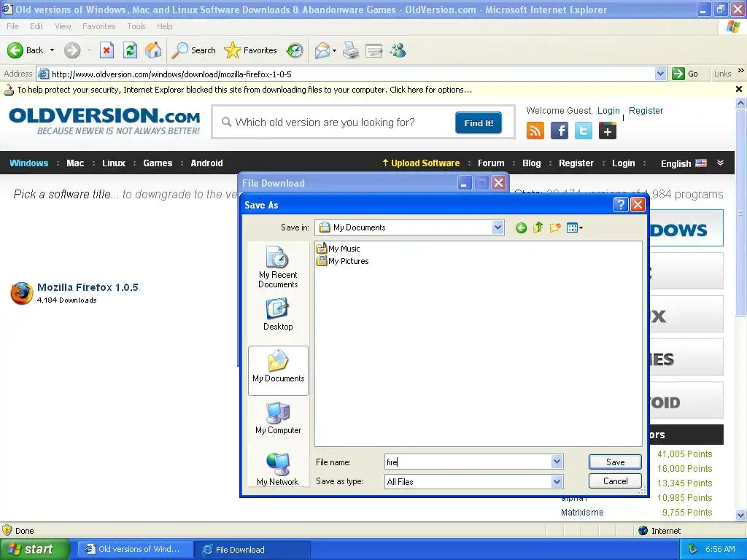Switch to File Download taskbar item
The height and width of the screenshot is (560, 747).
click(x=252, y=550)
